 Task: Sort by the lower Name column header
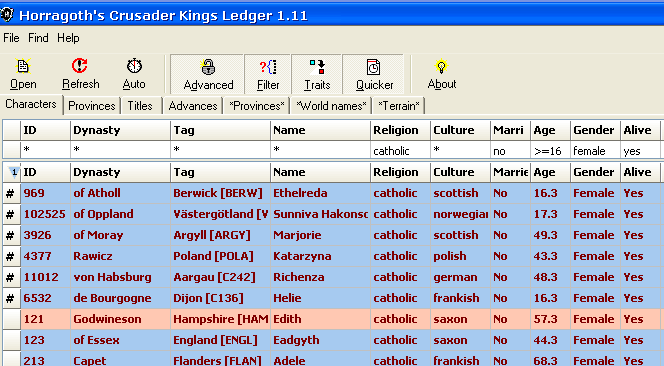tap(320, 172)
